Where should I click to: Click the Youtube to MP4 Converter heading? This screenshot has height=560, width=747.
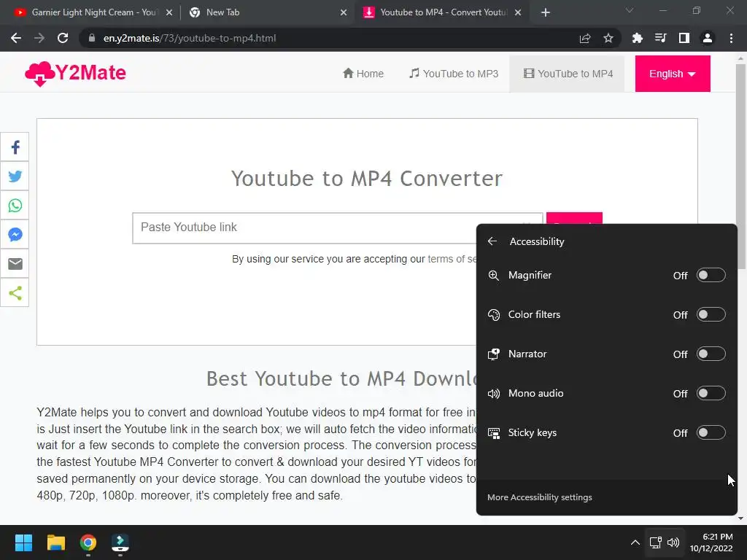(x=367, y=179)
